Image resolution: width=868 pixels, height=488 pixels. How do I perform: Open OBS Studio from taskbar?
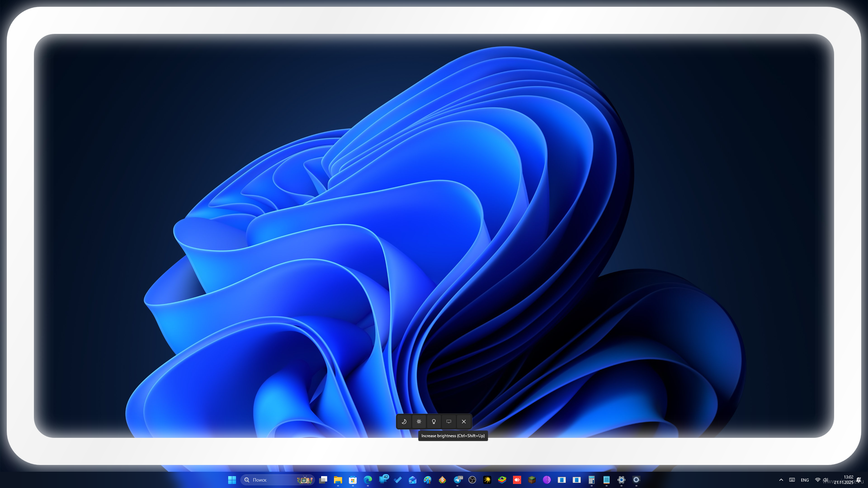[472, 480]
